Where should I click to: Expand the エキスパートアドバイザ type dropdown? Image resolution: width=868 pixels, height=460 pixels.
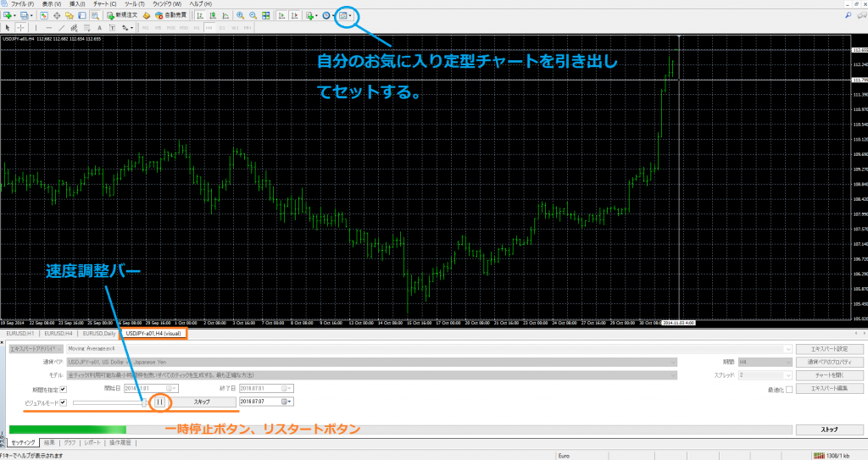click(x=36, y=349)
